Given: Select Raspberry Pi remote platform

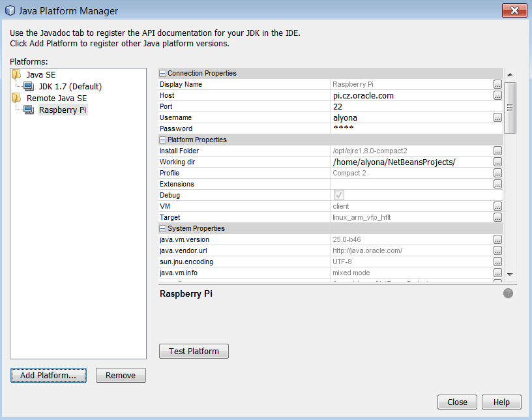Looking at the screenshot, I should [x=63, y=110].
